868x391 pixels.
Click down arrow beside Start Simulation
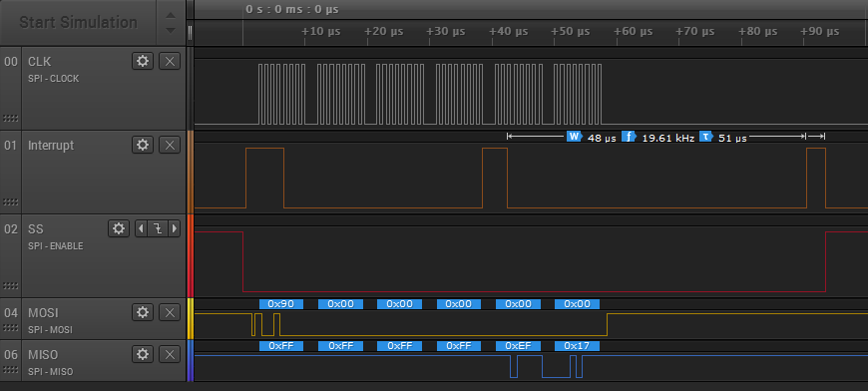coord(171,30)
